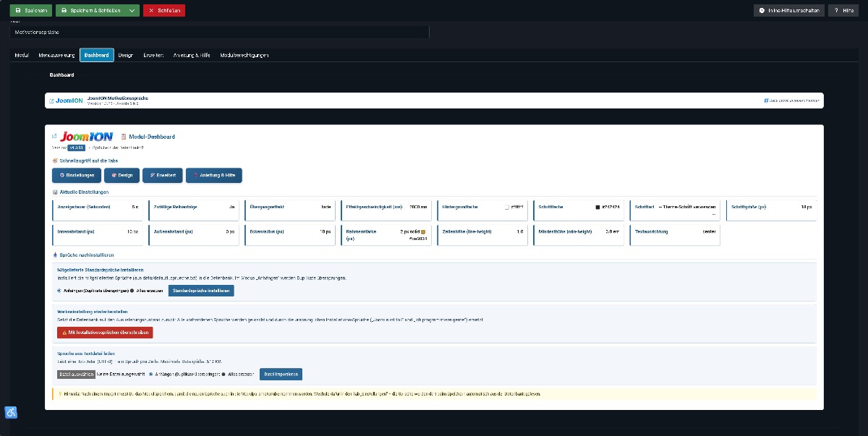The image size is (868, 436).
Task: Toggle inline help with Inline-Hilfe umschalten
Action: pyautogui.click(x=789, y=11)
